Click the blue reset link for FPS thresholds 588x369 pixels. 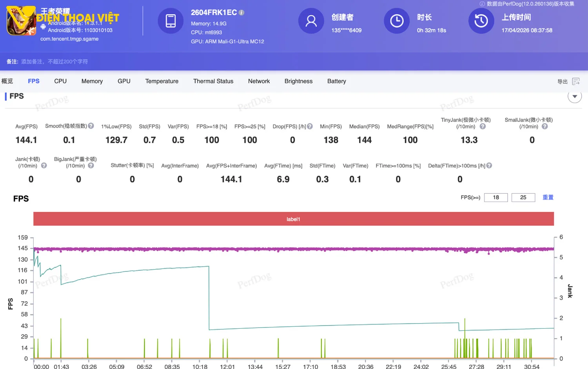click(548, 197)
